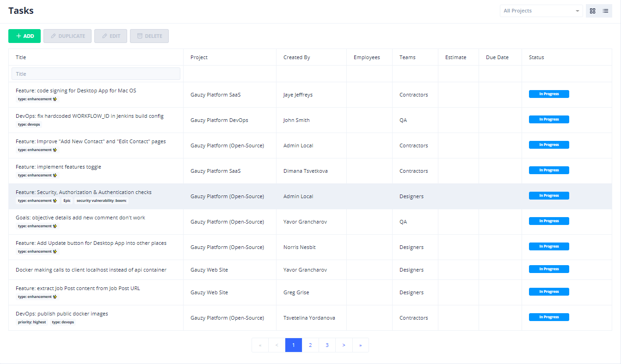Switch to grid card view icon

click(592, 11)
